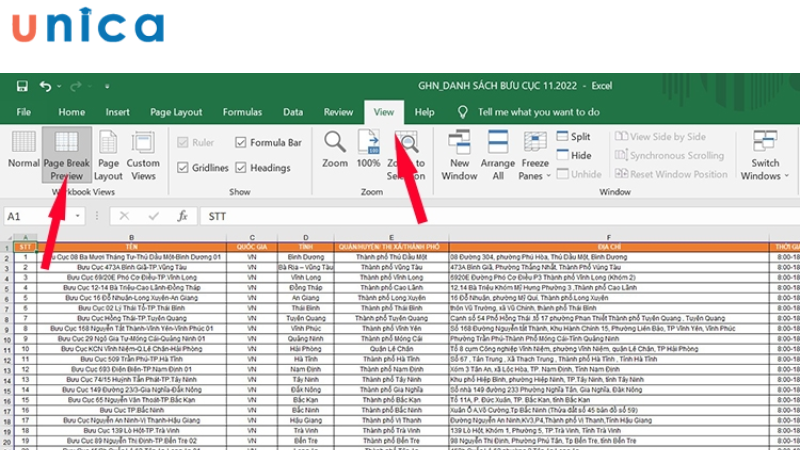This screenshot has width=800, height=450.
Task: Click the Insert Function fx icon
Action: pos(182,216)
